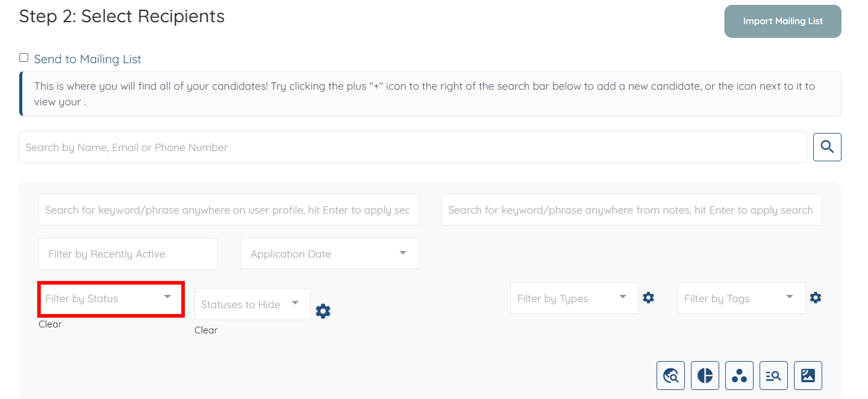Image resolution: width=868 pixels, height=399 pixels.
Task: Focus the Name, Email or Phone search field
Action: click(413, 147)
